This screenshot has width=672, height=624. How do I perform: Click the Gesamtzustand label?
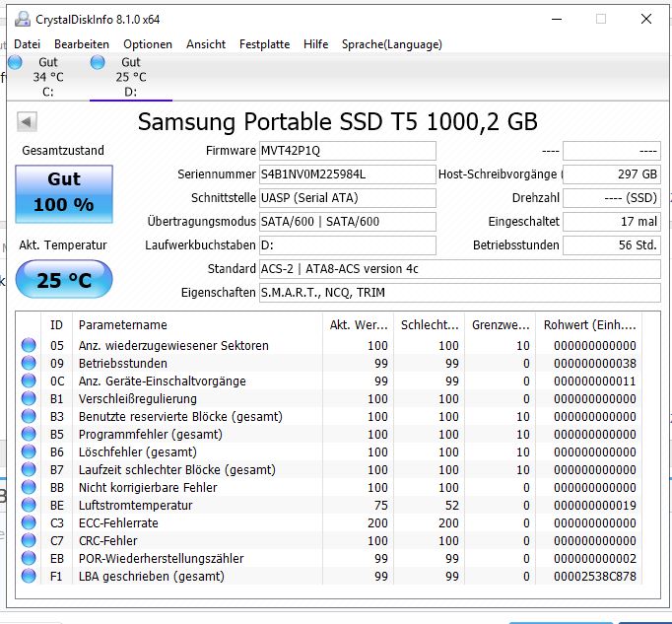click(x=63, y=151)
